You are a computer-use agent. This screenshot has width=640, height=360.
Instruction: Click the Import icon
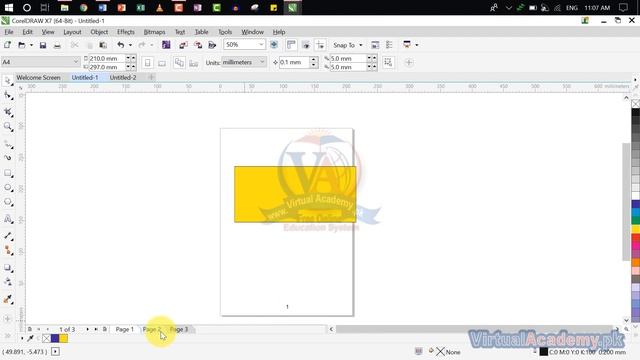tap(183, 45)
